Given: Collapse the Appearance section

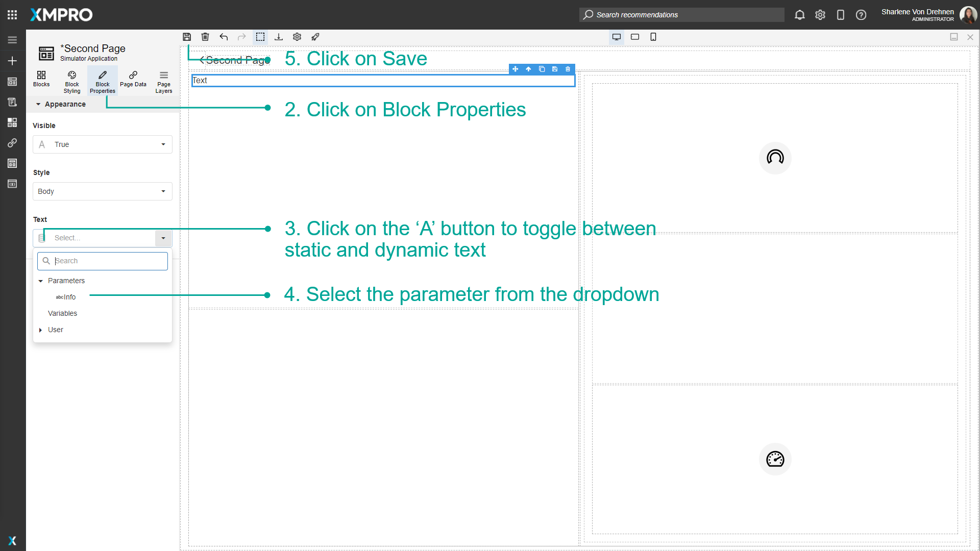Looking at the screenshot, I should tap(38, 104).
